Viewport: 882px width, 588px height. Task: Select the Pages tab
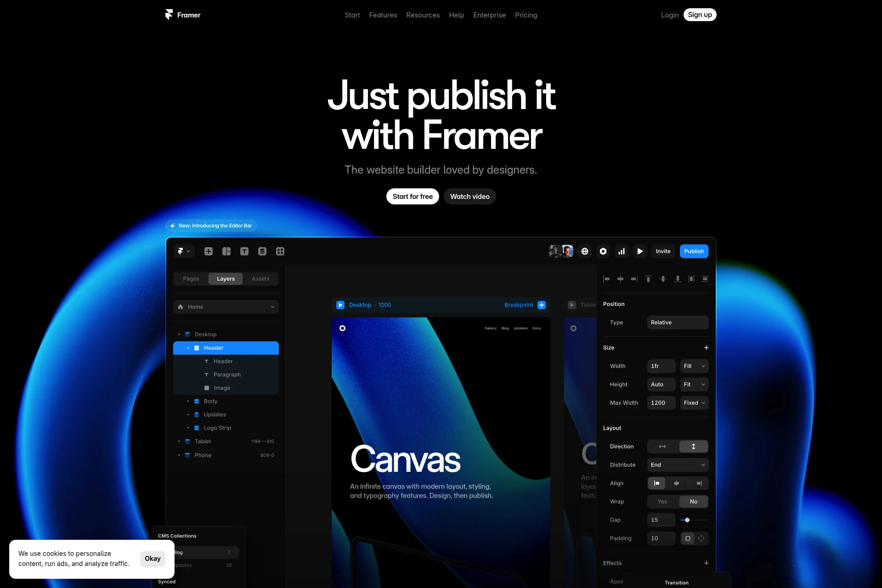[x=191, y=278]
